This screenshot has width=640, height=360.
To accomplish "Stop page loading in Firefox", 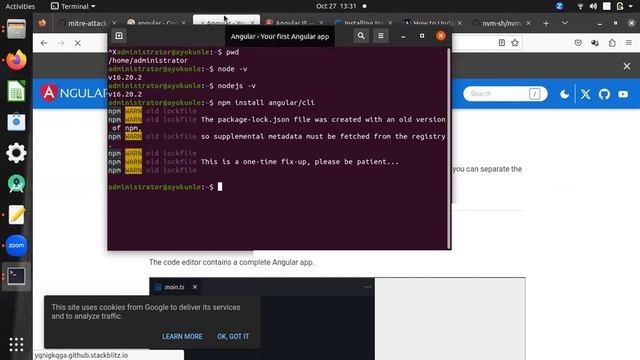I will [78, 43].
